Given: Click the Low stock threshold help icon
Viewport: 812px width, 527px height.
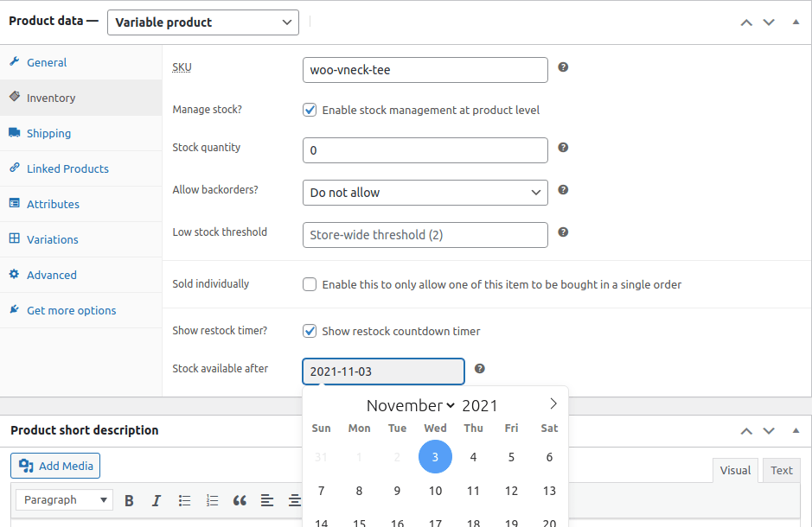Looking at the screenshot, I should [x=563, y=232].
